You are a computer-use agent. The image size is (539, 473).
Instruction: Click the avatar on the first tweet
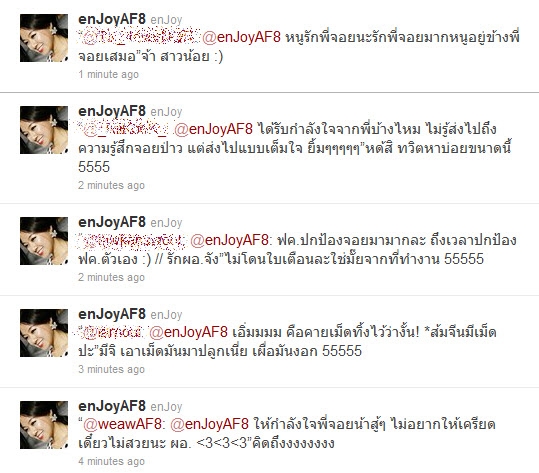(44, 38)
